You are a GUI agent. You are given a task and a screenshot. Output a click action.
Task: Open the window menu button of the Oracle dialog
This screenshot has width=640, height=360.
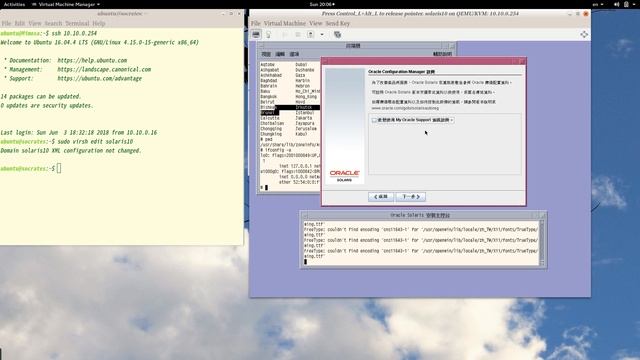(325, 62)
